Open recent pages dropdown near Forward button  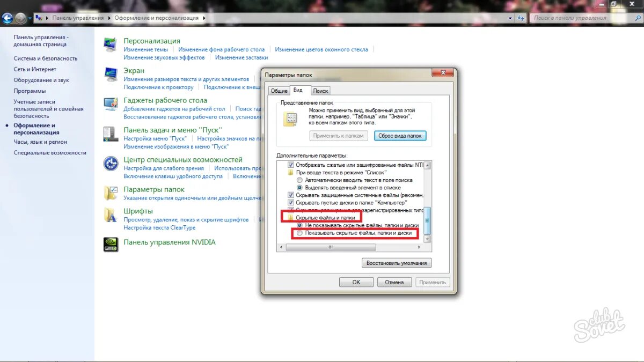click(31, 18)
